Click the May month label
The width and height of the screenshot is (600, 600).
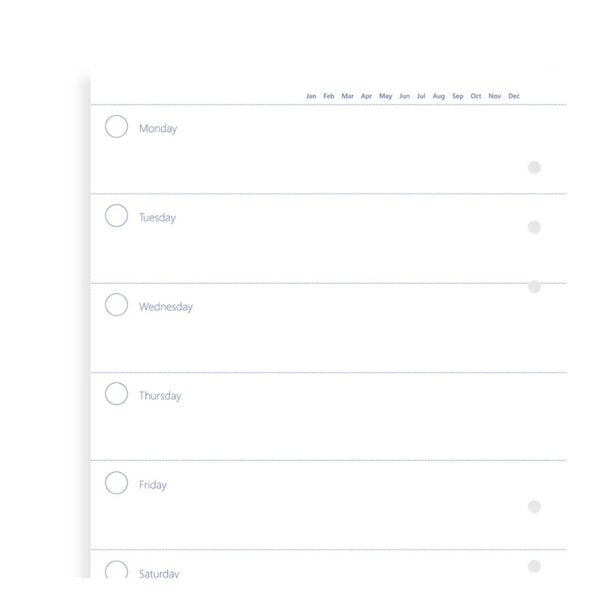point(385,96)
